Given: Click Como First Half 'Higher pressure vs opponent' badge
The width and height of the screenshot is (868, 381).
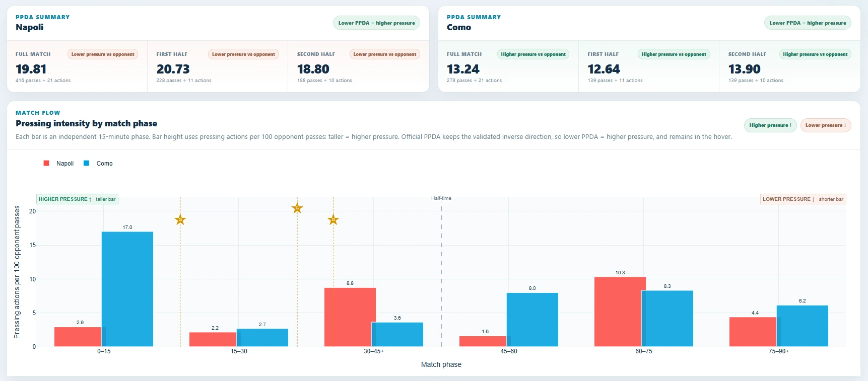Looking at the screenshot, I should pyautogui.click(x=674, y=54).
